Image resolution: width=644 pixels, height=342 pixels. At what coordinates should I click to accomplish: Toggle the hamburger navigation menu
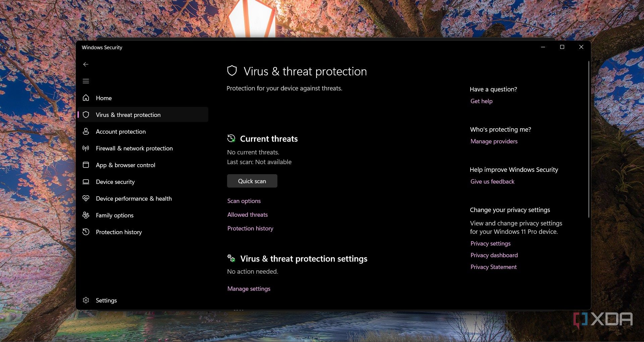coord(86,81)
